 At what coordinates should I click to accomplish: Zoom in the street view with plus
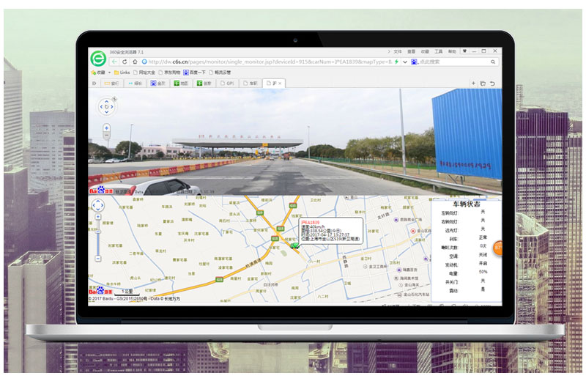(106, 127)
